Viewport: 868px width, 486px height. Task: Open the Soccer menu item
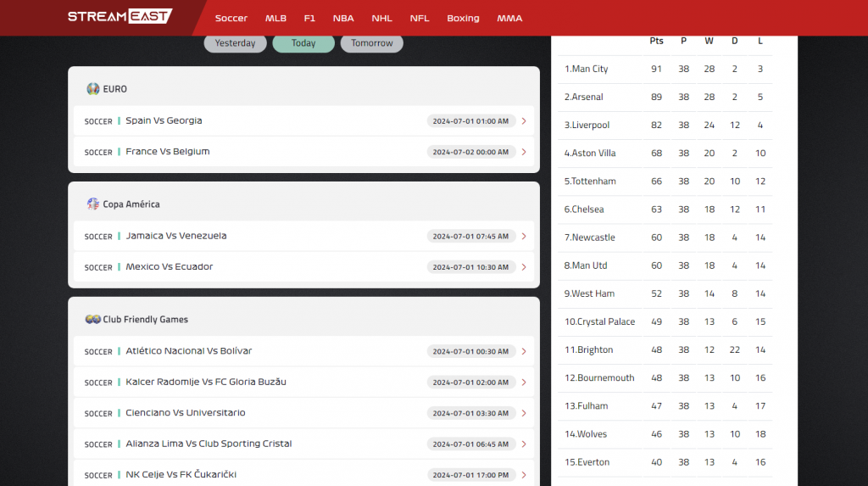point(231,18)
